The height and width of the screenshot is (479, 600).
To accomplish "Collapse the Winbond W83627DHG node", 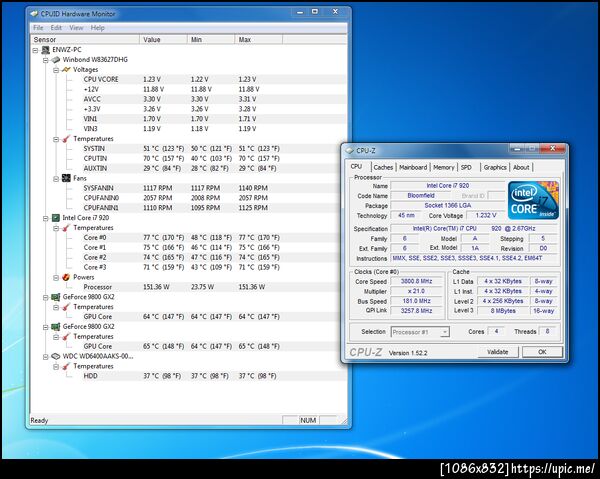I will [46, 60].
